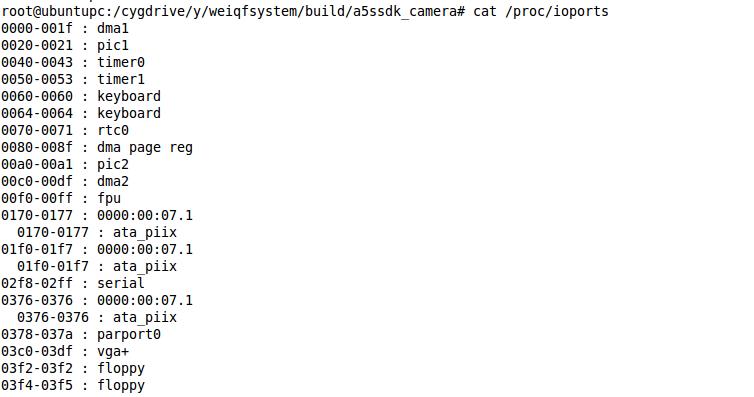Click 0000:00:07.1 at 0170-0177
This screenshot has width=754, height=397.
click(145, 215)
